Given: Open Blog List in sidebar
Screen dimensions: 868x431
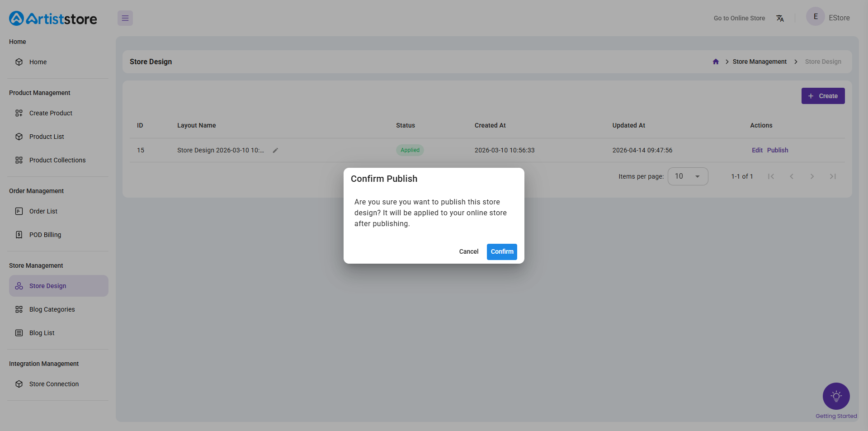Looking at the screenshot, I should pyautogui.click(x=59, y=333).
